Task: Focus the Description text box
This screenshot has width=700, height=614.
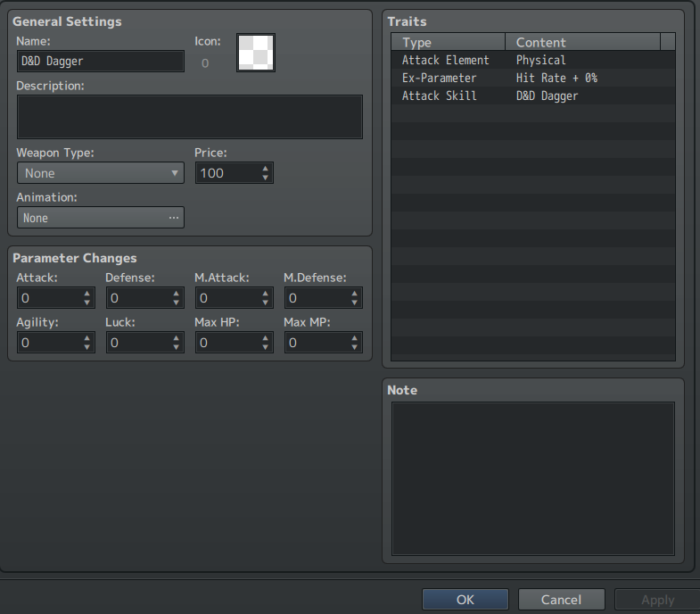Action: click(189, 117)
